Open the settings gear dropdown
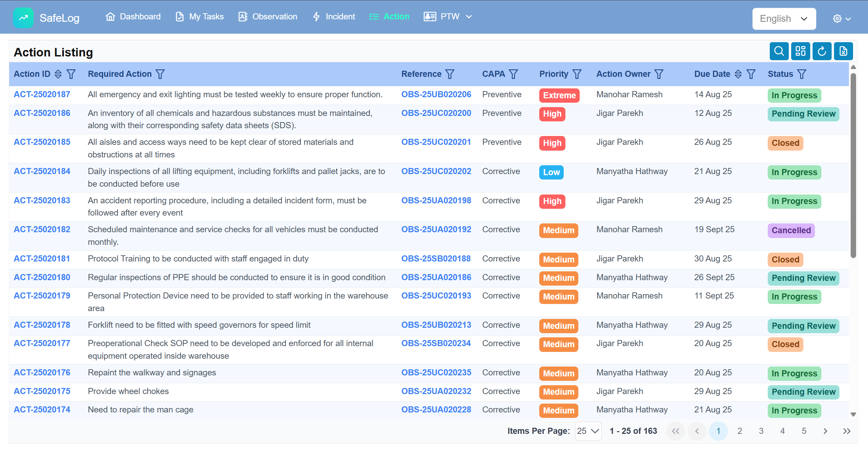 [841, 19]
